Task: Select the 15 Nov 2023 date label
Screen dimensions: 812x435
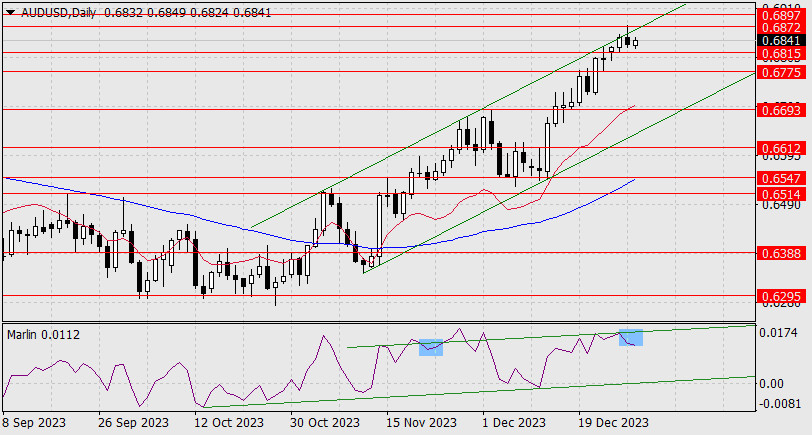Action: (x=420, y=423)
